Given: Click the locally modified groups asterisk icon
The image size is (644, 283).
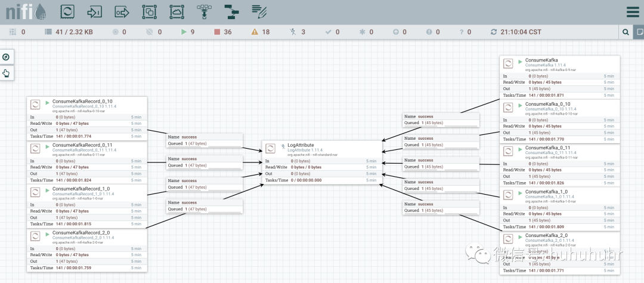Looking at the screenshot, I should (363, 32).
